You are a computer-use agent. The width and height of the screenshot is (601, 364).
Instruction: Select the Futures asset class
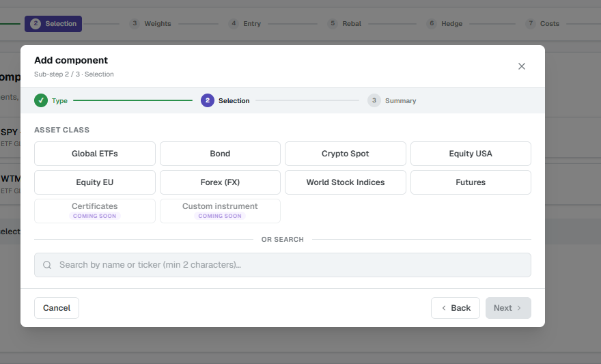coord(471,182)
